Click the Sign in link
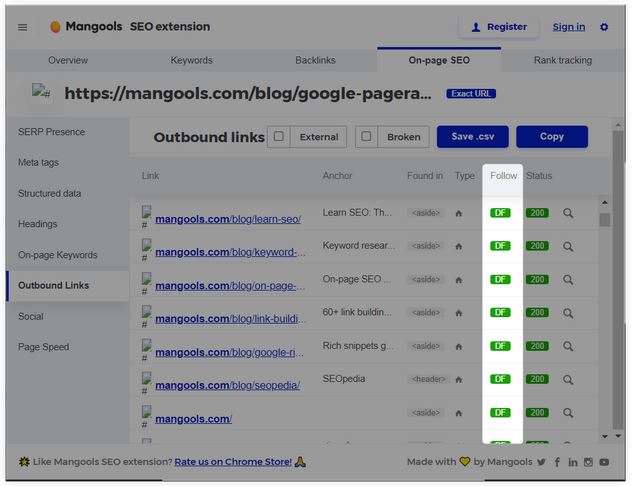This screenshot has height=486, width=633. [x=568, y=27]
